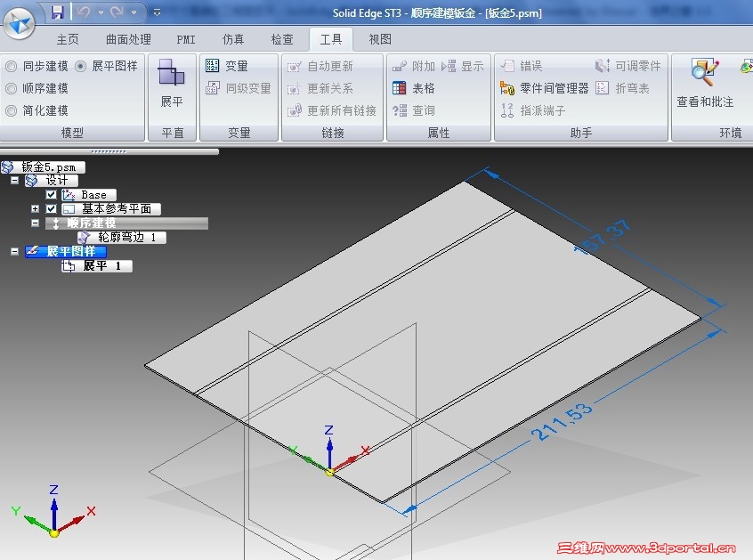The width and height of the screenshot is (753, 560).
Task: Click the 同级变量 peer variables icon
Action: click(x=212, y=88)
